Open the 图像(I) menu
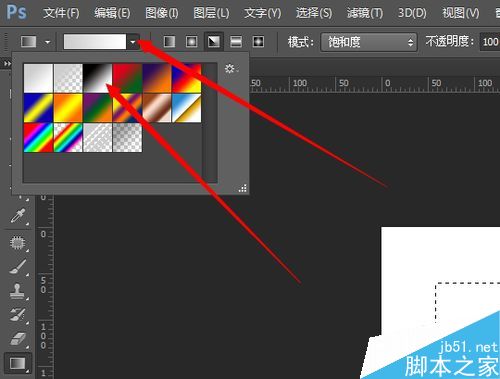The image size is (500, 379). click(162, 13)
